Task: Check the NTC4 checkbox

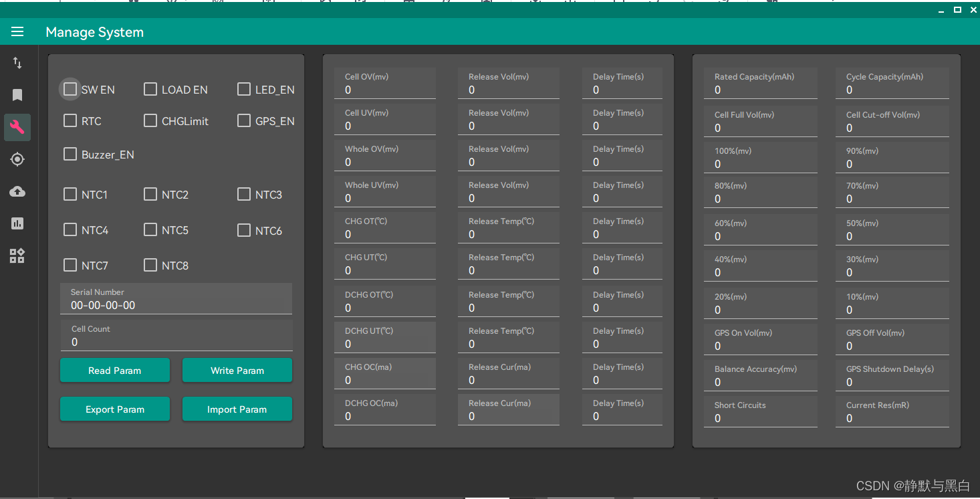Action: click(x=70, y=229)
